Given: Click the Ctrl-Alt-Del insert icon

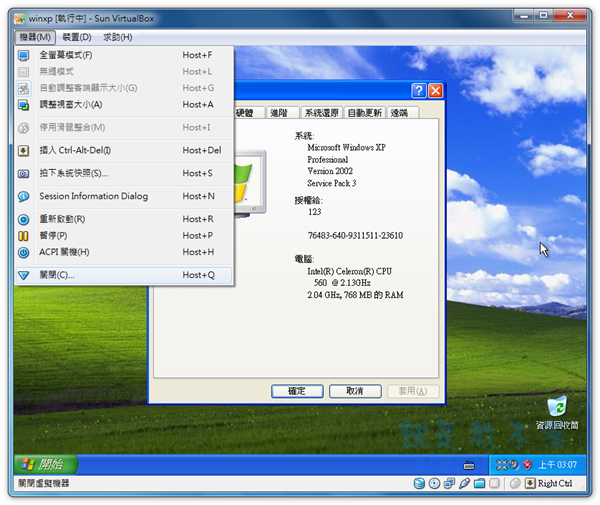Looking at the screenshot, I should point(24,151).
